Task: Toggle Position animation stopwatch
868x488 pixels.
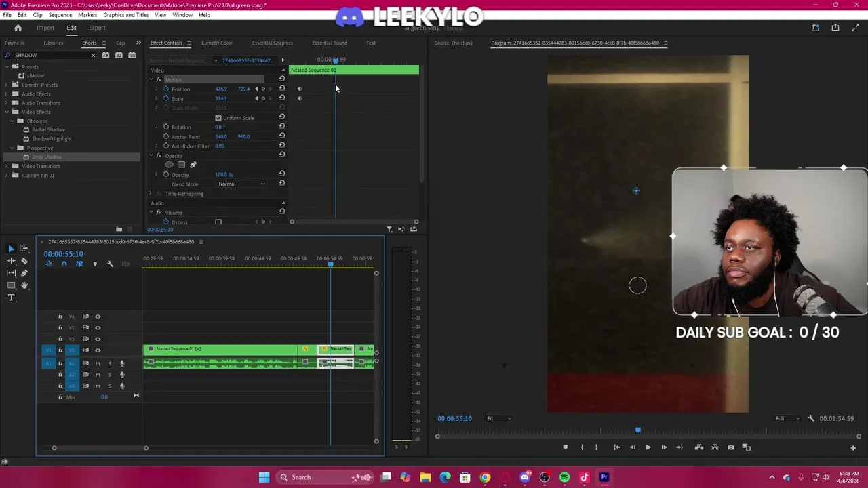Action: [166, 89]
